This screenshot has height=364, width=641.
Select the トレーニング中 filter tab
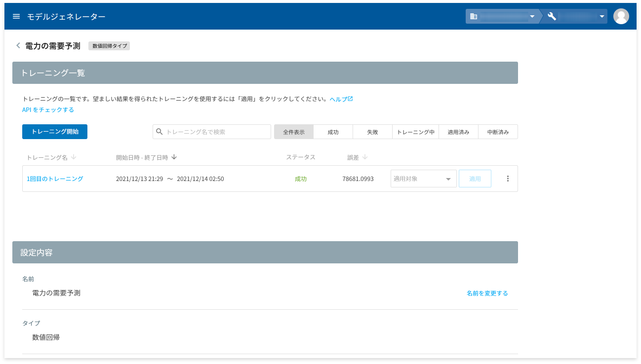(416, 132)
